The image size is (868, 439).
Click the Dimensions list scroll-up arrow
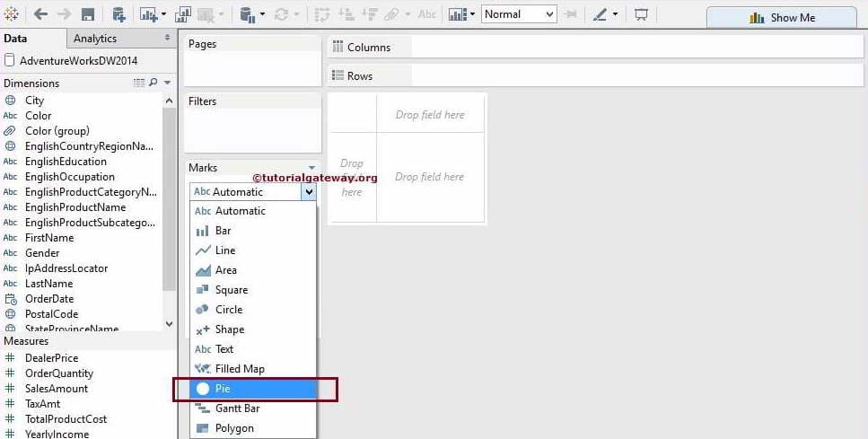point(170,101)
